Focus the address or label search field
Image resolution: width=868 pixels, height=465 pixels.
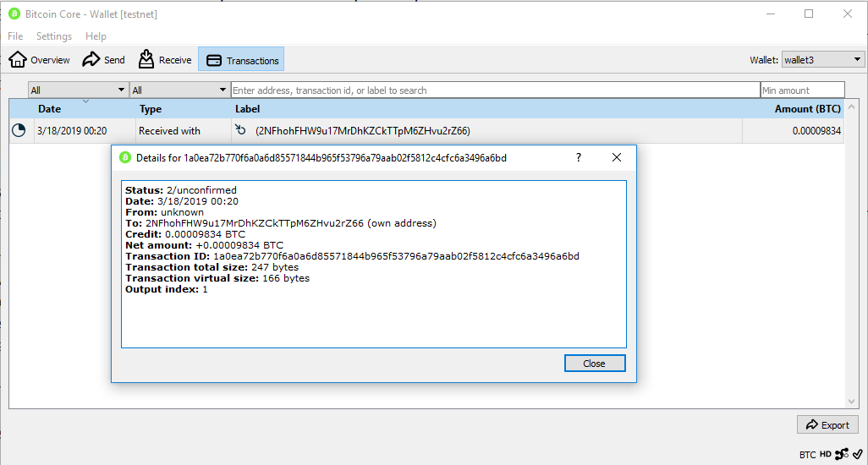coord(496,90)
